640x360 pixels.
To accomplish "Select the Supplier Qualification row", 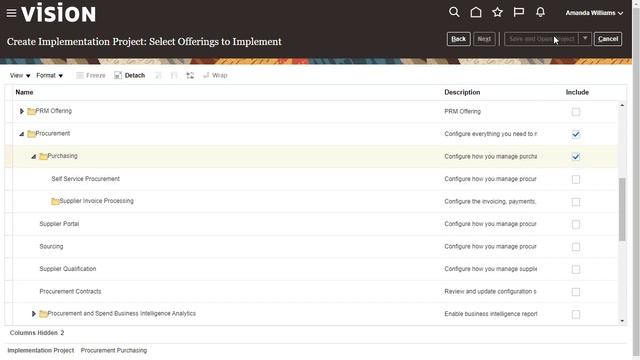I will click(311, 269).
